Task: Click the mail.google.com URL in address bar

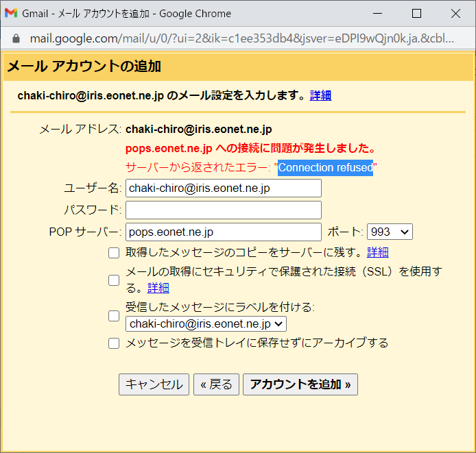Action: [241, 38]
